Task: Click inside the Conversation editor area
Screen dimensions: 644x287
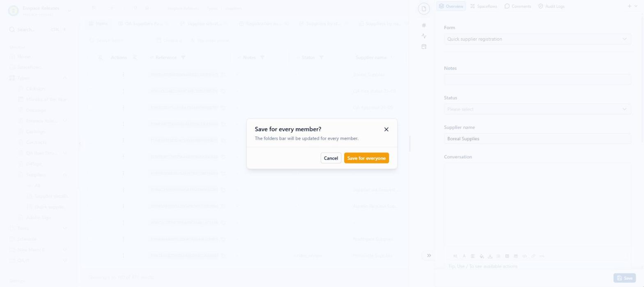Action: [x=537, y=205]
